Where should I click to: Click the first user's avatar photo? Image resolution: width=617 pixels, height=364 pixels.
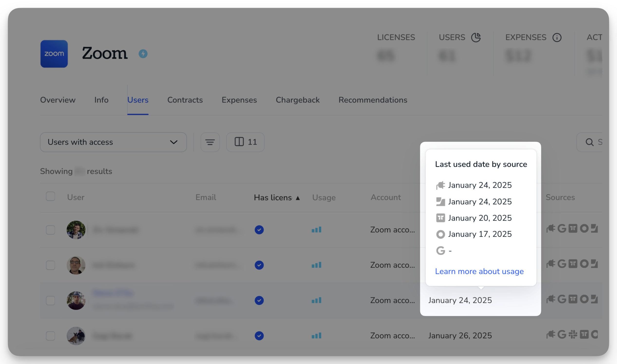pos(76,230)
